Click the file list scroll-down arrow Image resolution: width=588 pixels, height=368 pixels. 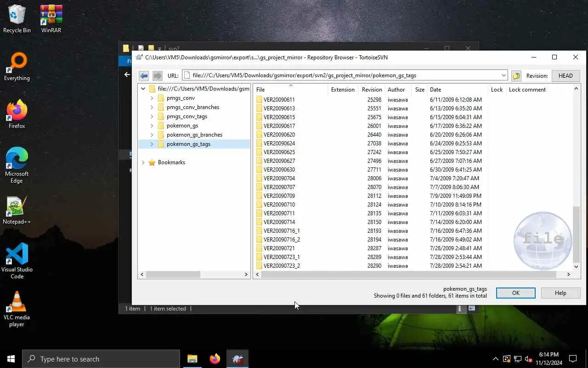coord(577,266)
